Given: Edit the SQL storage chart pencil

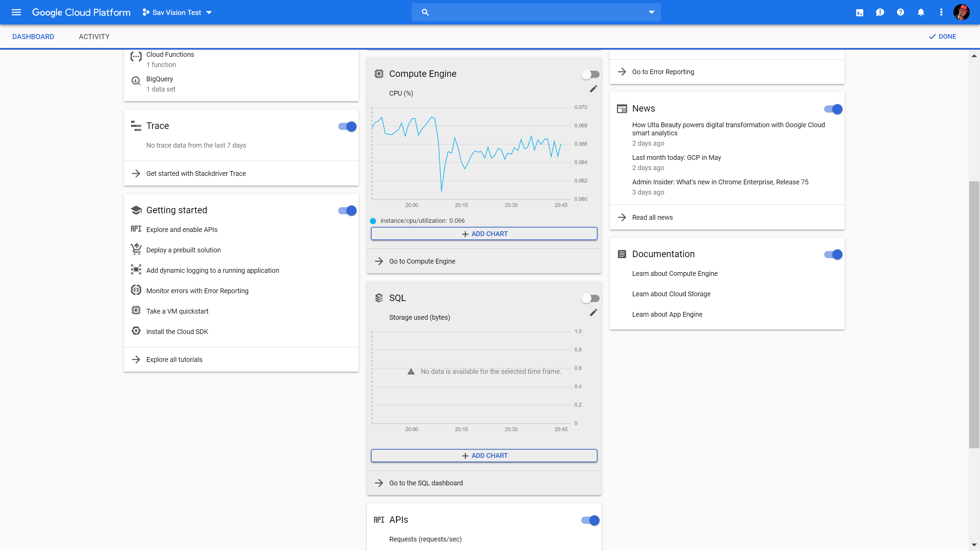Looking at the screenshot, I should click(593, 313).
